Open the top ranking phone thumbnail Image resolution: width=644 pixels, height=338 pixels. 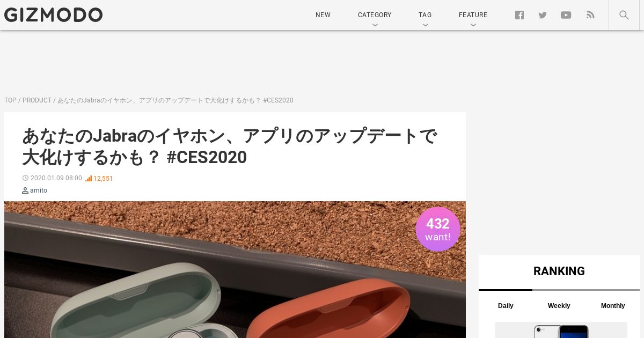561,330
